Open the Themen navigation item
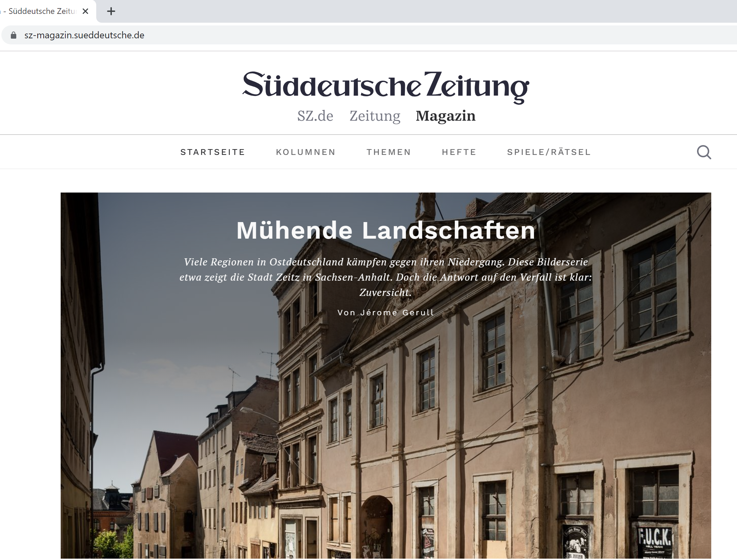 pyautogui.click(x=389, y=152)
